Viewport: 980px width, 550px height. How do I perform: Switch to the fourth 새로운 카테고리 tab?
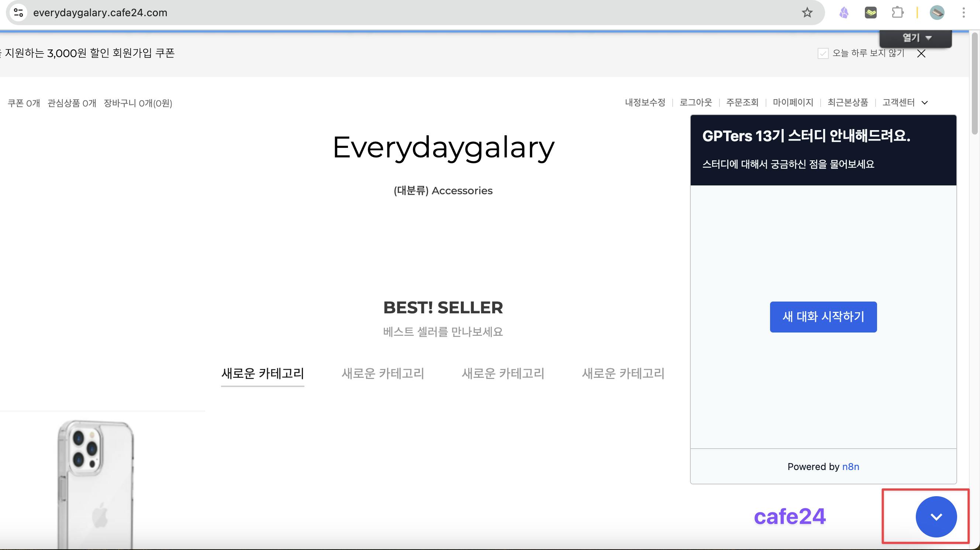[623, 373]
